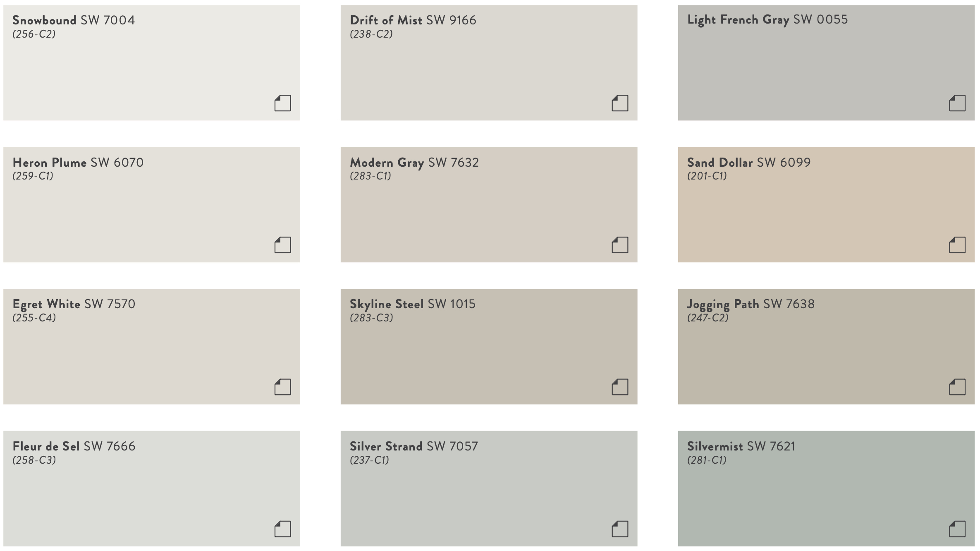Click the chip icon on Heron Plume
Viewport: 980px width, 551px height.
283,245
